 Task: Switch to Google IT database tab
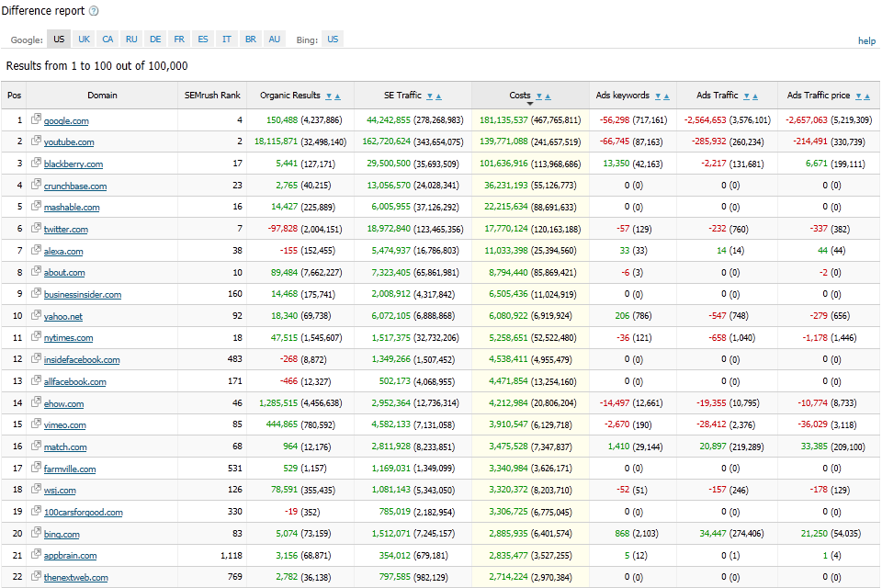tap(227, 39)
